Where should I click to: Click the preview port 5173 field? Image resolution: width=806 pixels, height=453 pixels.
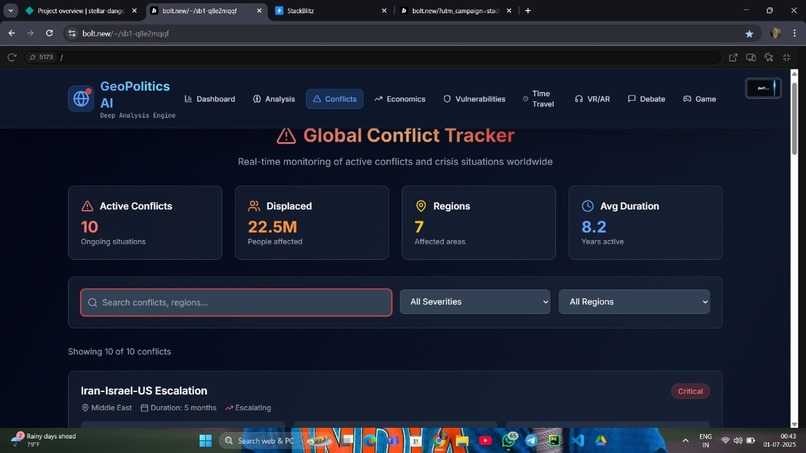point(41,57)
